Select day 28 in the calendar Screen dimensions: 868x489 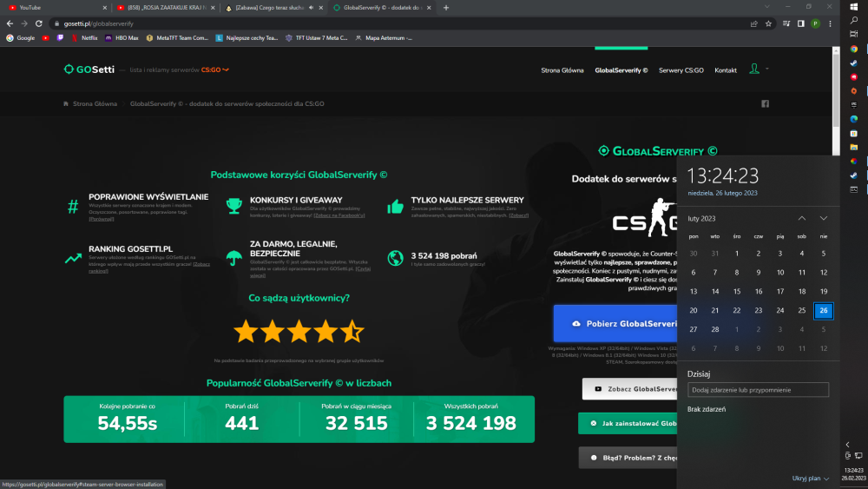pos(714,329)
